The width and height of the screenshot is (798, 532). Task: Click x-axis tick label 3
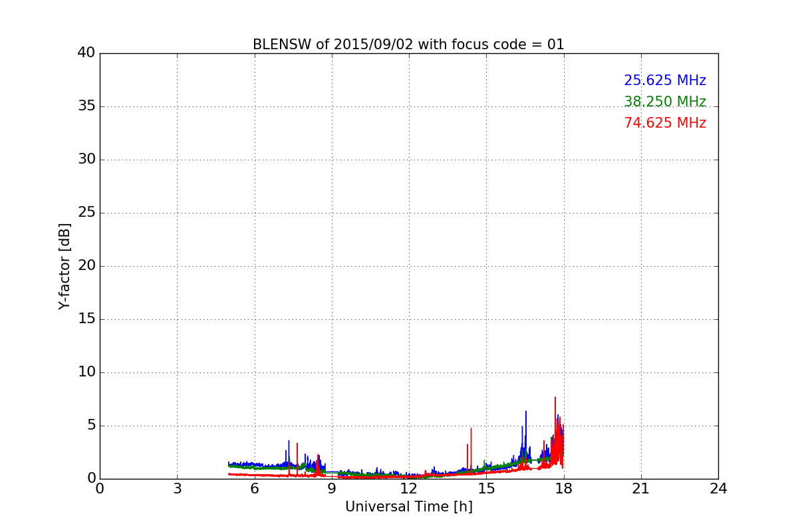pyautogui.click(x=177, y=488)
